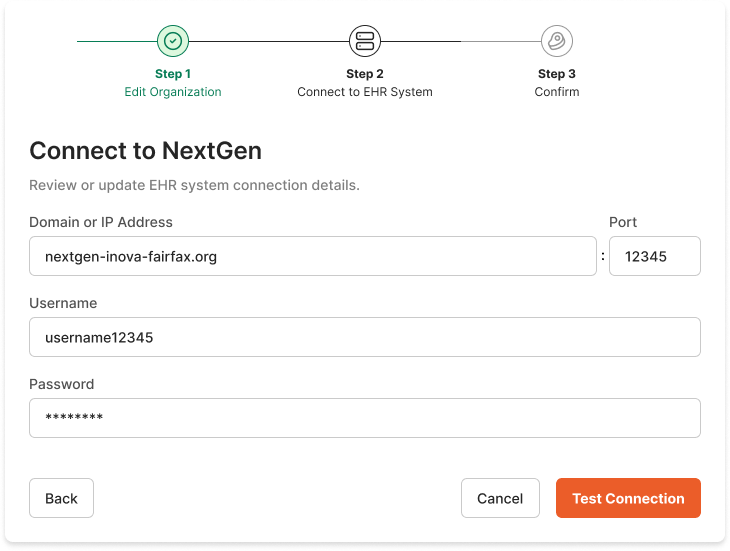The image size is (730, 551).
Task: Click the Review or update EHR description text
Action: click(x=194, y=185)
